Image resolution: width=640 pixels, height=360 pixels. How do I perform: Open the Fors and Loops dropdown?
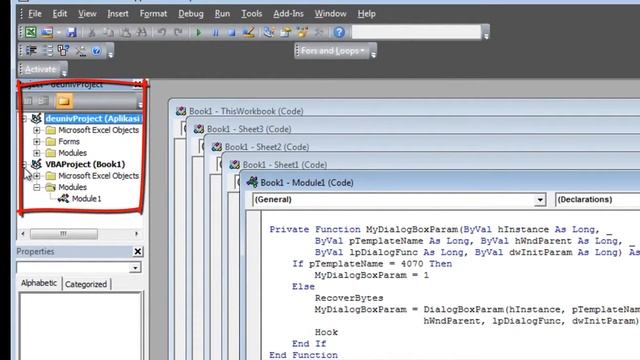[332, 51]
